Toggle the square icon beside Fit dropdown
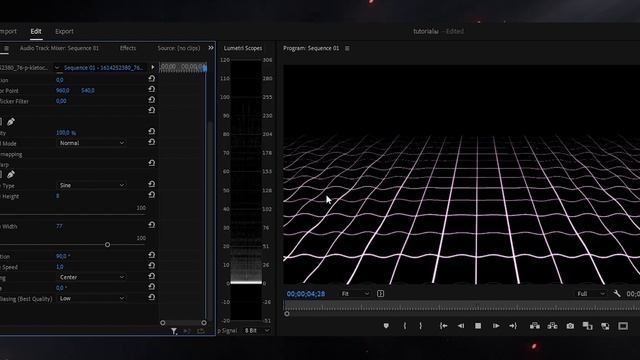 click(380, 293)
